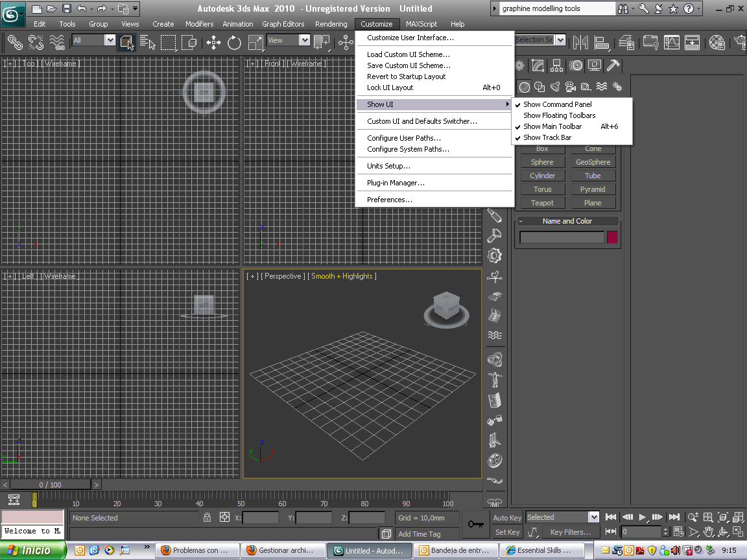The width and height of the screenshot is (747, 560).
Task: Select the Select and Scale tool
Action: tap(255, 43)
